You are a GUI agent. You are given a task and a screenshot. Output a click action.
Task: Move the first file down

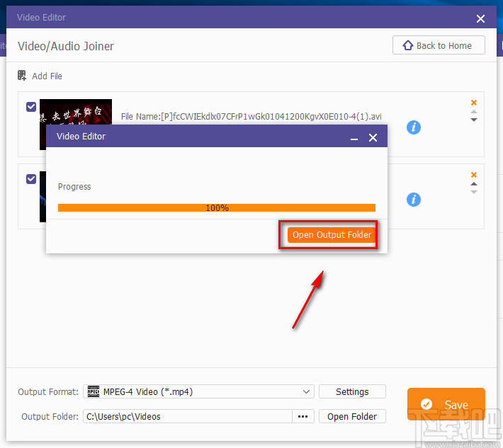tap(473, 120)
